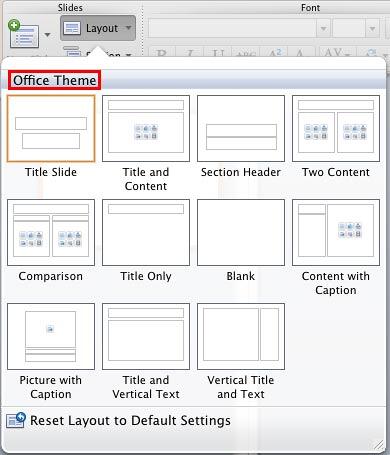Click in the font name field

click(233, 28)
